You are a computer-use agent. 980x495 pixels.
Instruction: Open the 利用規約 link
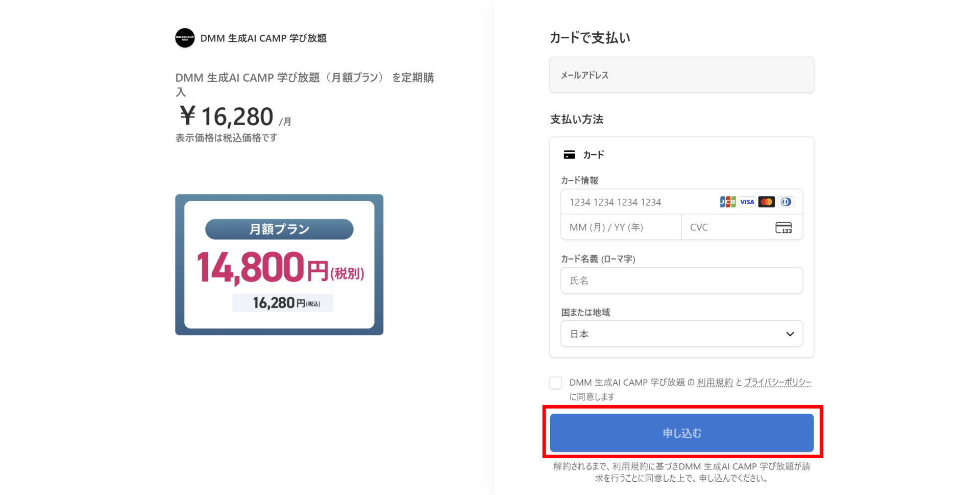click(x=715, y=383)
